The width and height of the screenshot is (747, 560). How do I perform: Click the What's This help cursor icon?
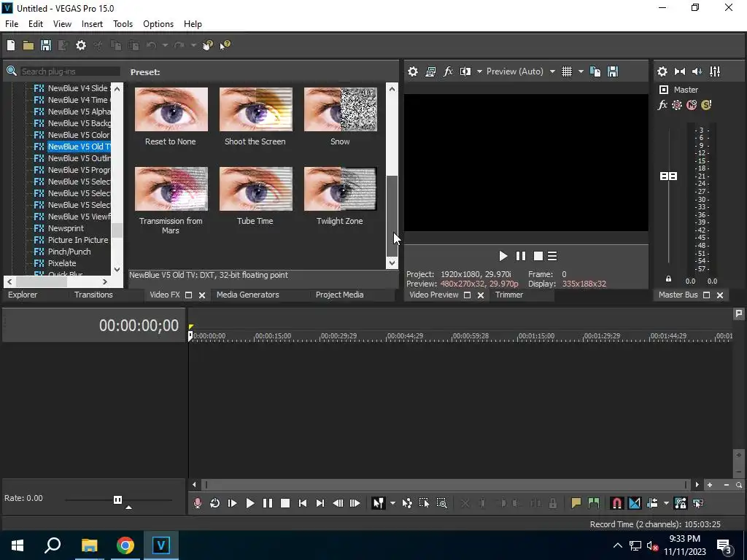[x=225, y=45]
